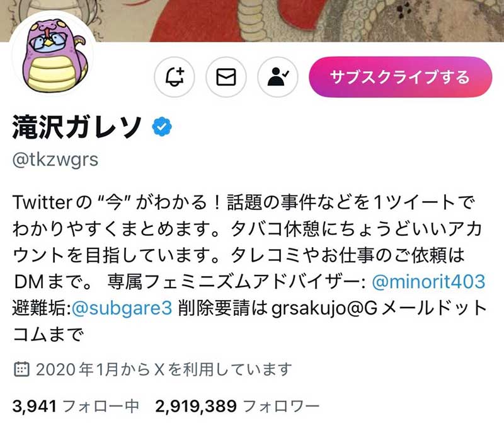Click the profile bio description text
The image size is (504, 423).
point(250,269)
